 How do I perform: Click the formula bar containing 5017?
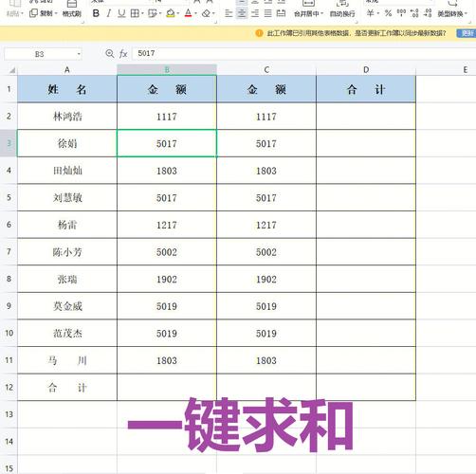(303, 53)
